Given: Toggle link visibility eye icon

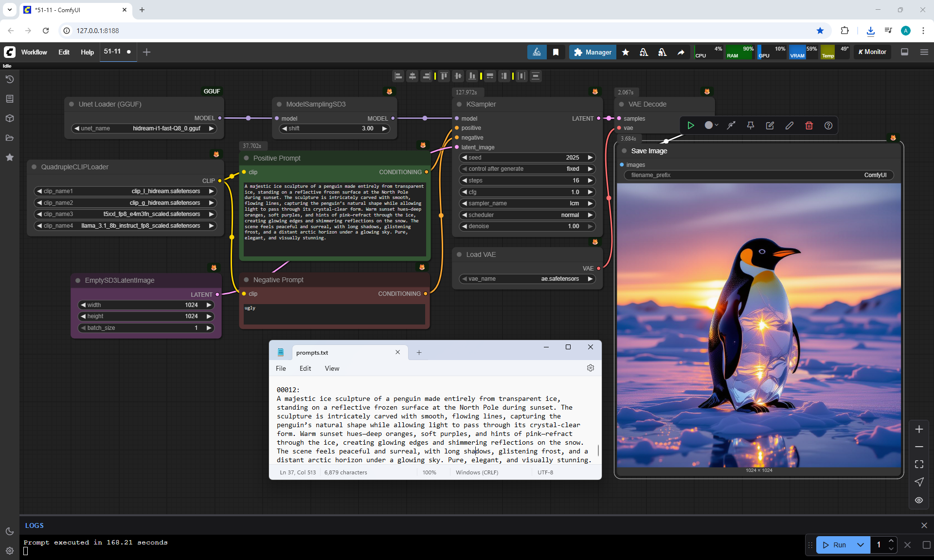Looking at the screenshot, I should pyautogui.click(x=919, y=500).
